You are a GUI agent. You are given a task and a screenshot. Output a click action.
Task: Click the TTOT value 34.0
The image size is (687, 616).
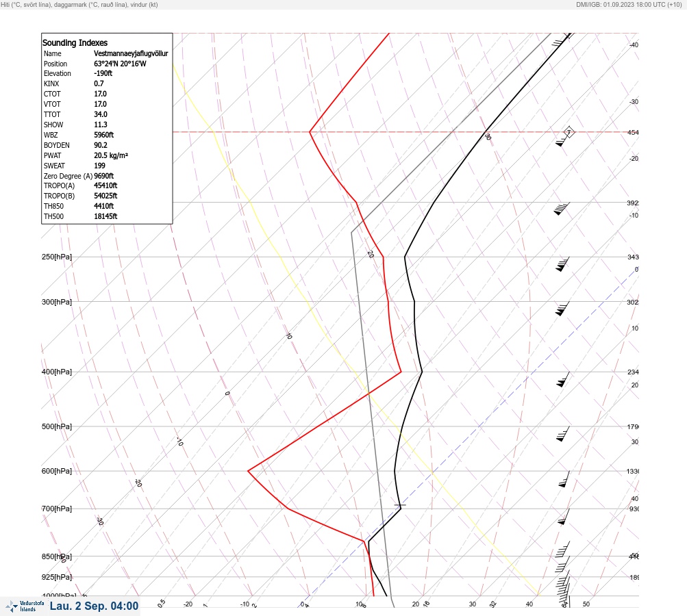[100, 114]
